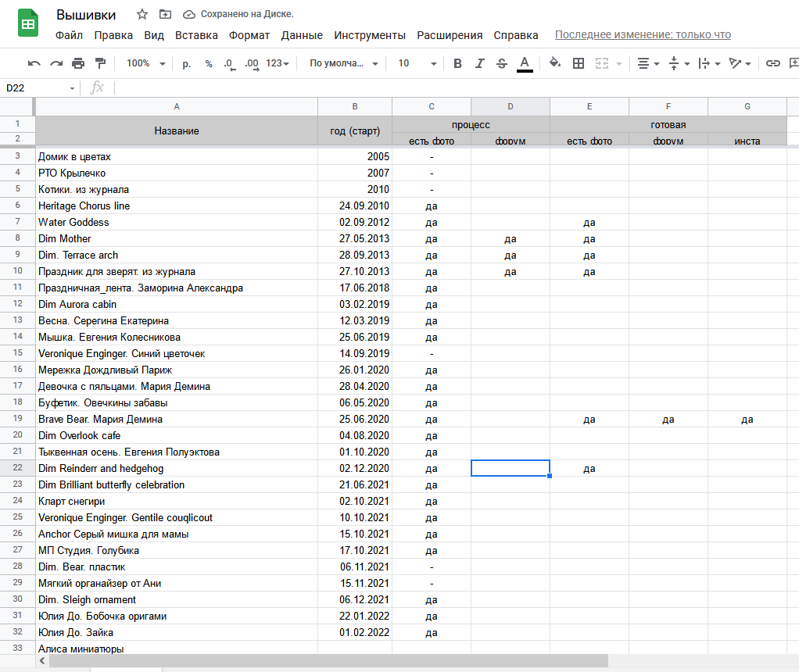Image resolution: width=799 pixels, height=672 pixels.
Task: Click the percent format button
Action: coord(209,63)
